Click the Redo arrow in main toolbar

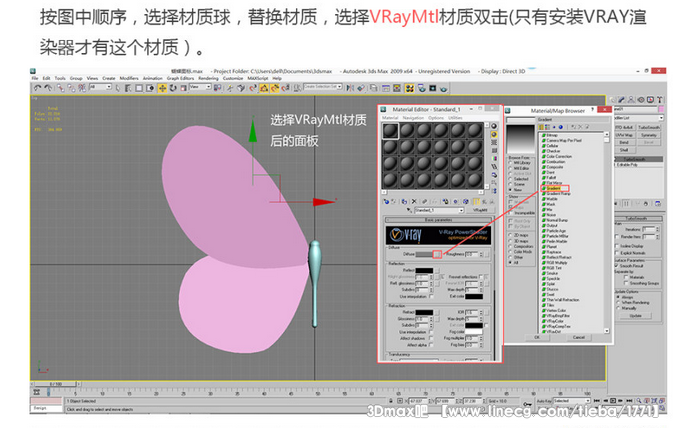pyautogui.click(x=48, y=88)
